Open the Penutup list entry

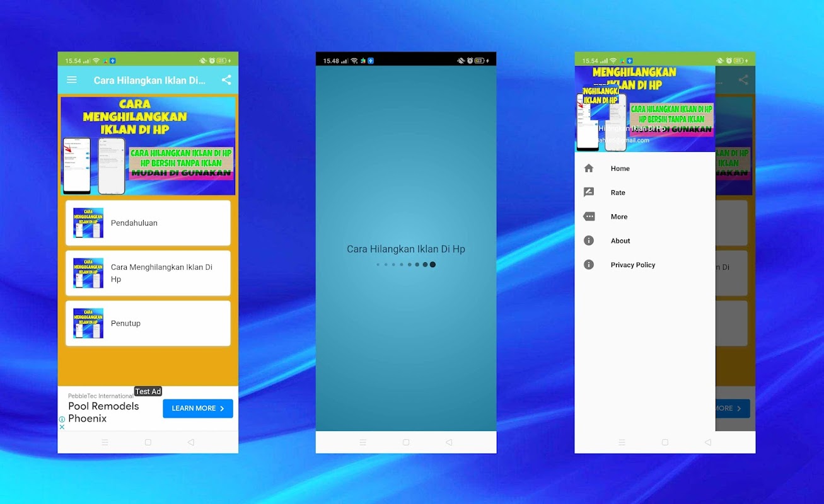(x=148, y=323)
